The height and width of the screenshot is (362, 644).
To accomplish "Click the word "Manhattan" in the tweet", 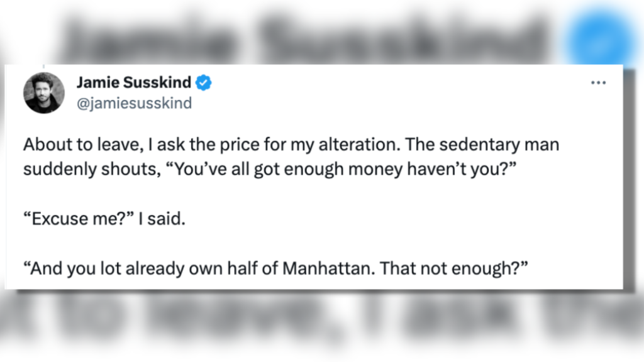I will tap(321, 270).
